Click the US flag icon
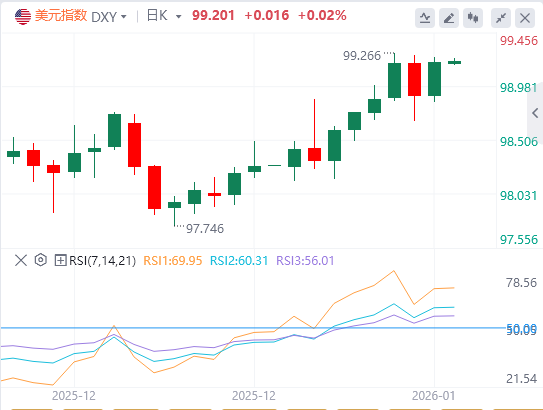543x410 pixels. [x=23, y=16]
